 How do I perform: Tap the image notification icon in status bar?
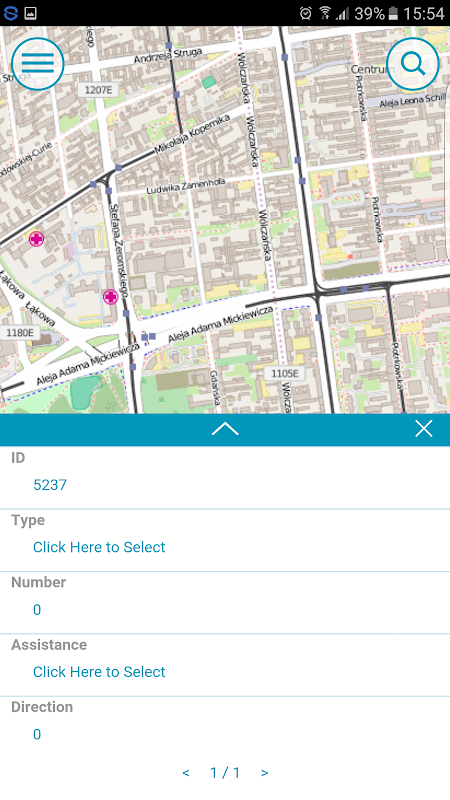[x=30, y=13]
